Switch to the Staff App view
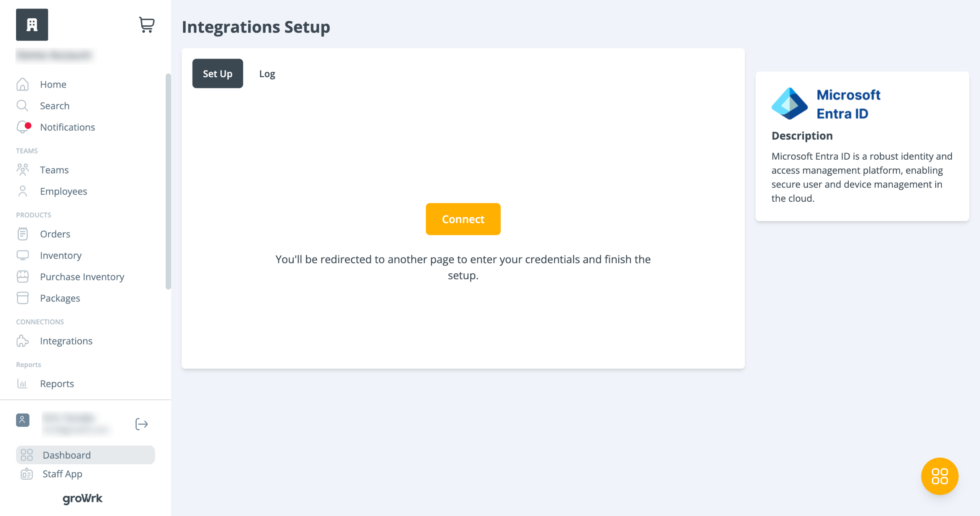The width and height of the screenshot is (980, 516). coord(62,474)
